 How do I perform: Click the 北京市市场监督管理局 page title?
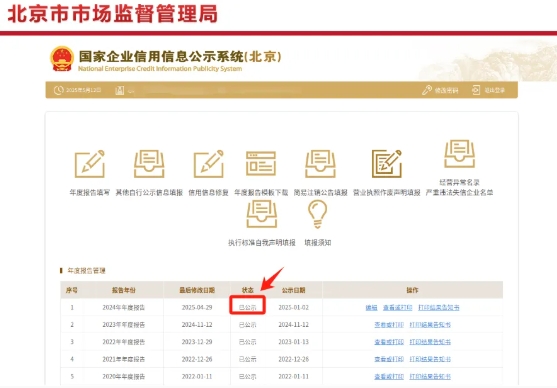point(113,15)
